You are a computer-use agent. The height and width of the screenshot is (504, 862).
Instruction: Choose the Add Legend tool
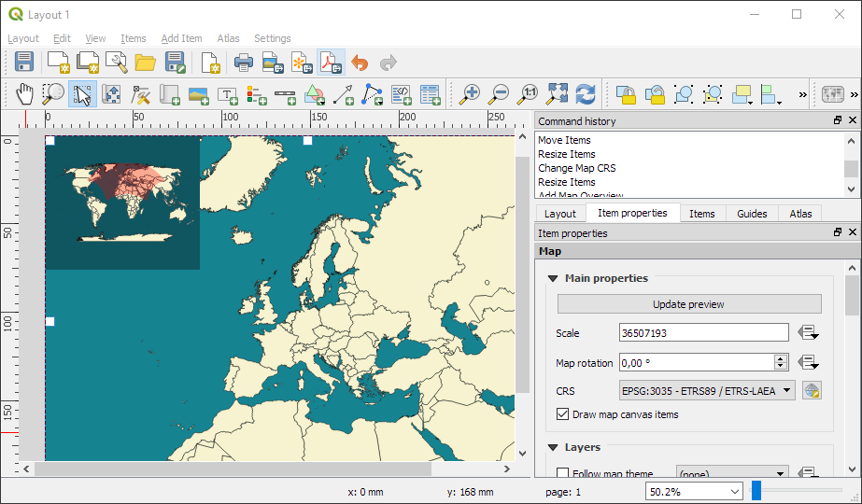(x=256, y=94)
